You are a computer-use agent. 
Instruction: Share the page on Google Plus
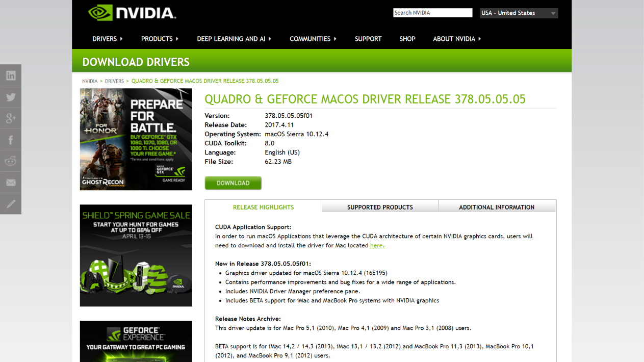11,118
